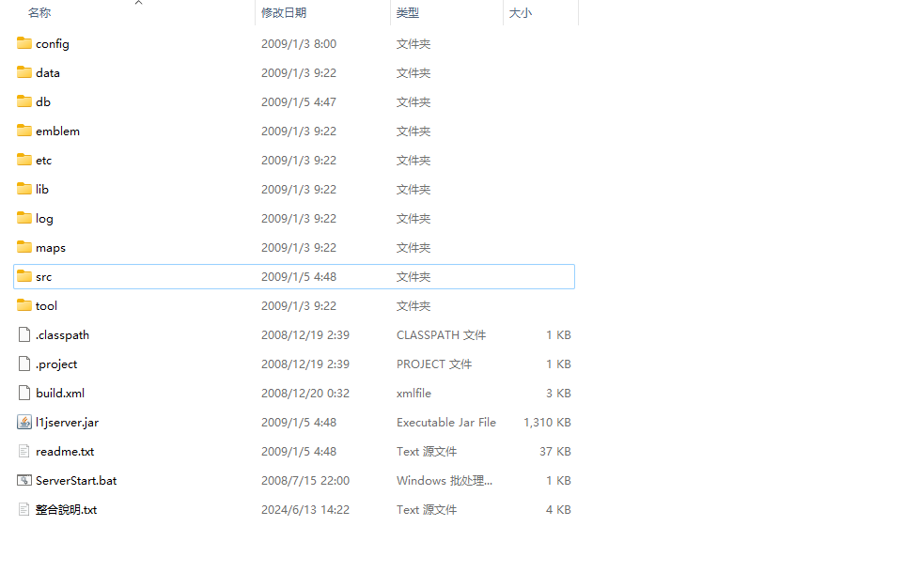Click the size 1,310 KB

click(x=547, y=423)
